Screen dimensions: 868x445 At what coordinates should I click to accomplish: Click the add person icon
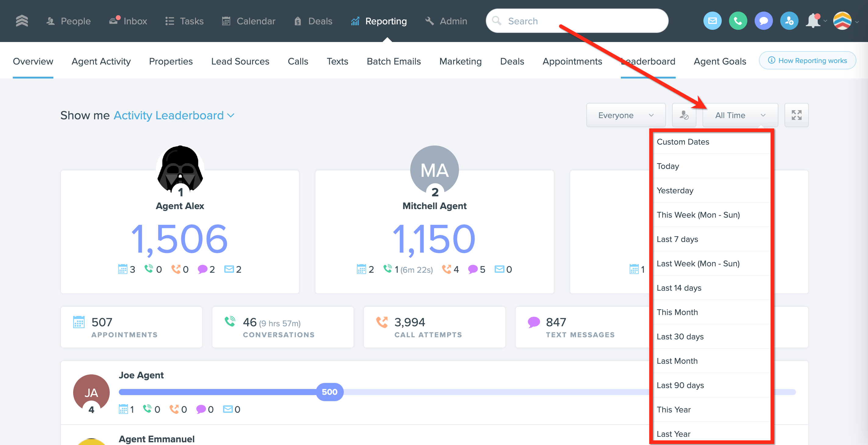click(789, 21)
